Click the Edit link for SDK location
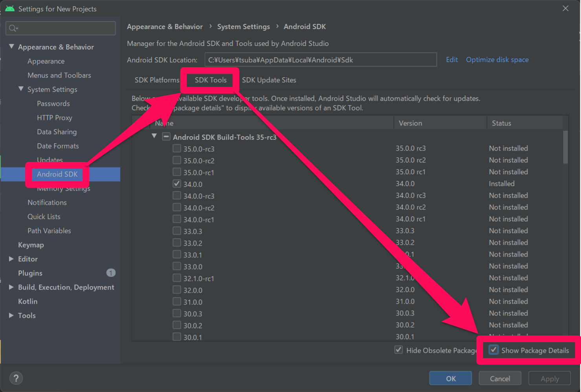581x392 pixels. [x=452, y=60]
